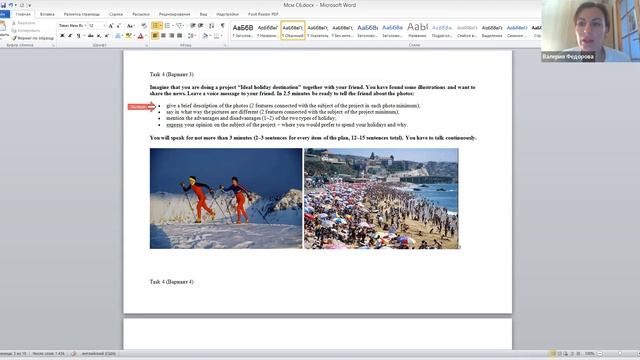The height and width of the screenshot is (360, 640).
Task: Redo the last action
Action: (22, 5)
